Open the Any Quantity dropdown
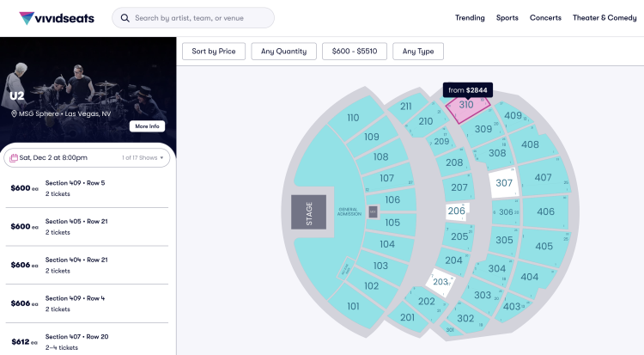The width and height of the screenshot is (644, 355). (284, 52)
